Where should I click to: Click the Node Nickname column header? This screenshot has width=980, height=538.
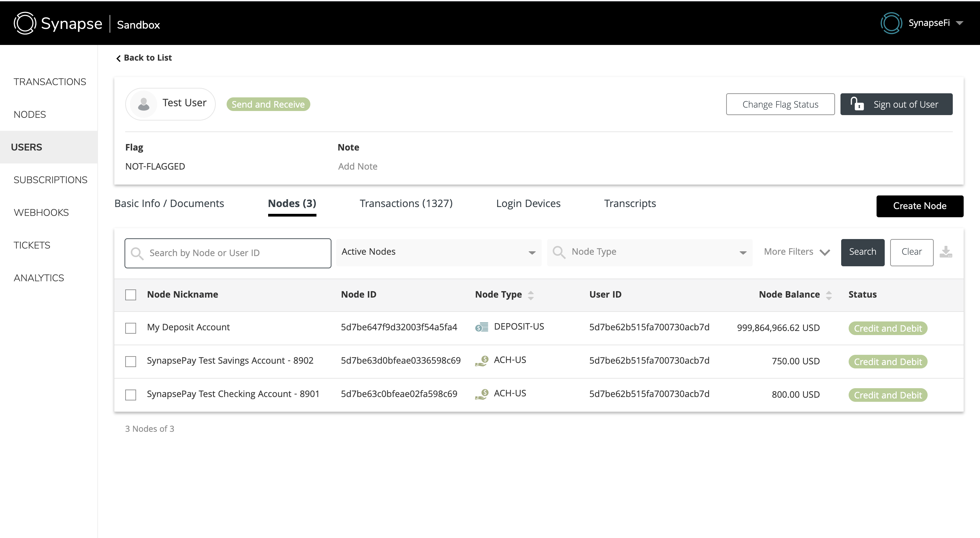coord(182,294)
